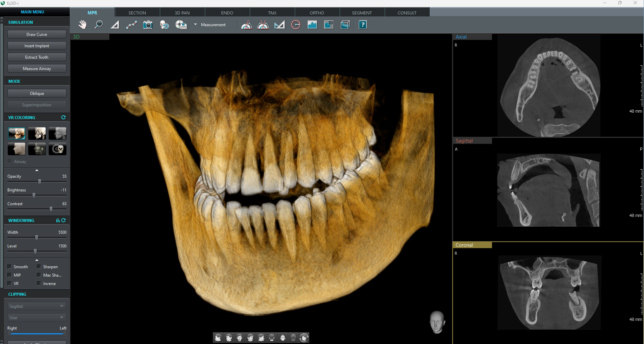Check the Inverse option
This screenshot has width=644, height=344.
39,283
